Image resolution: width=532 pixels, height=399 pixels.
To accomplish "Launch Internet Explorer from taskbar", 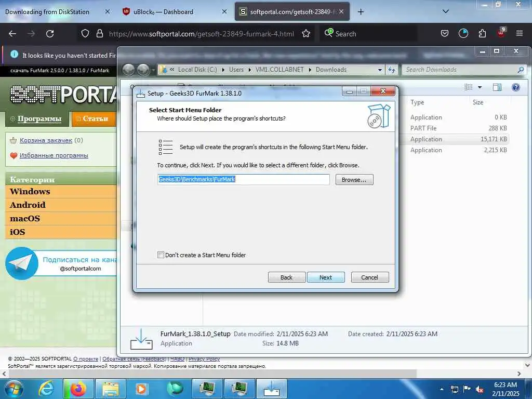I will 46,389.
